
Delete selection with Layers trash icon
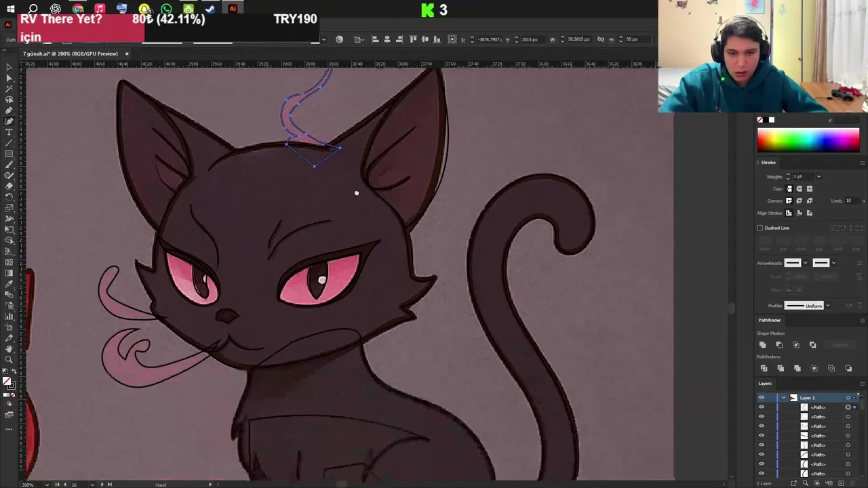pyautogui.click(x=852, y=483)
